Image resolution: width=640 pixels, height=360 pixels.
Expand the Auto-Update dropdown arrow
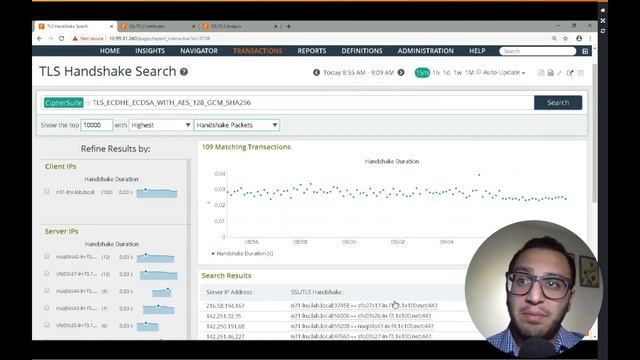pyautogui.click(x=524, y=73)
